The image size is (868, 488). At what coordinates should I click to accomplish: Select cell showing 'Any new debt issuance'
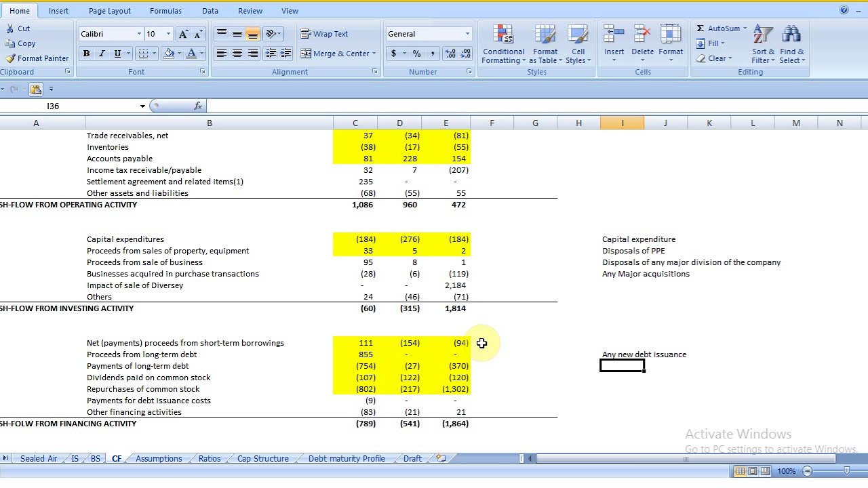tap(644, 354)
